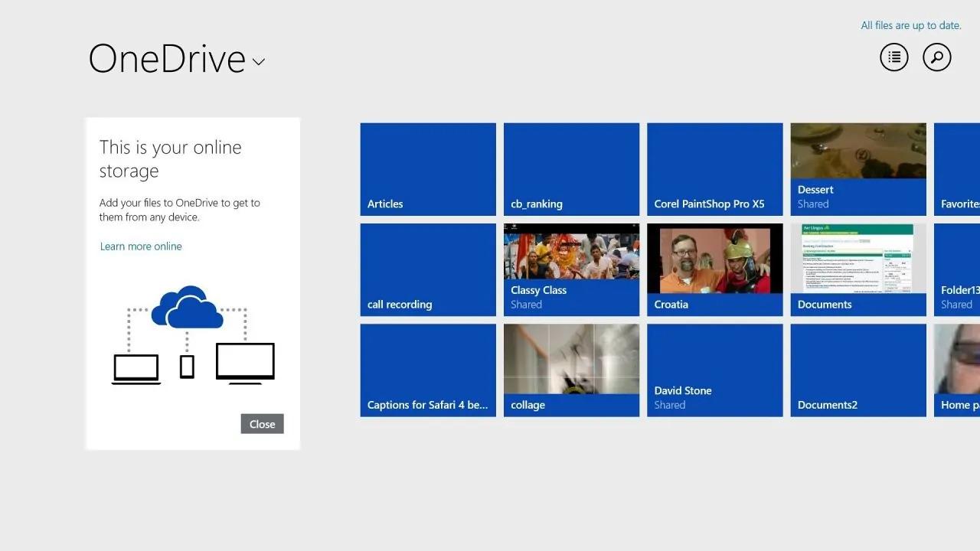Follow the Learn more online link

(141, 246)
